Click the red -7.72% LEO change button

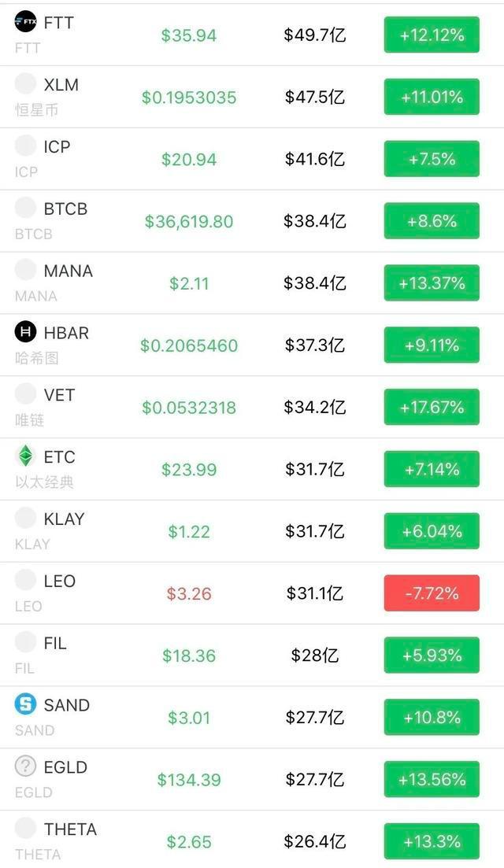pyautogui.click(x=432, y=593)
